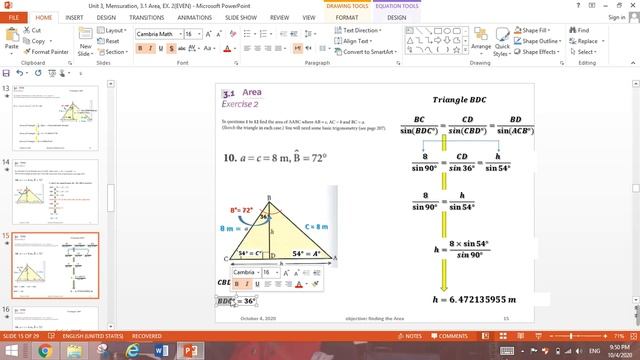
Task: Switch to the TRANSITIONS tab
Action: click(147, 18)
